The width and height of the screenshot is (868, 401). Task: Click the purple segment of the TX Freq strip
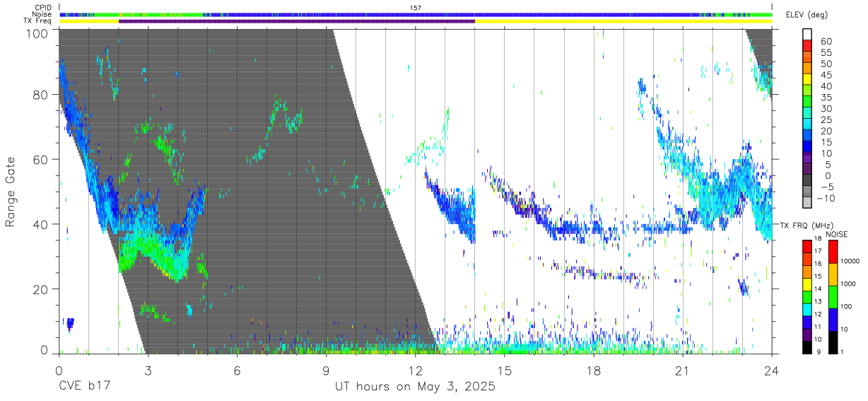(x=297, y=21)
